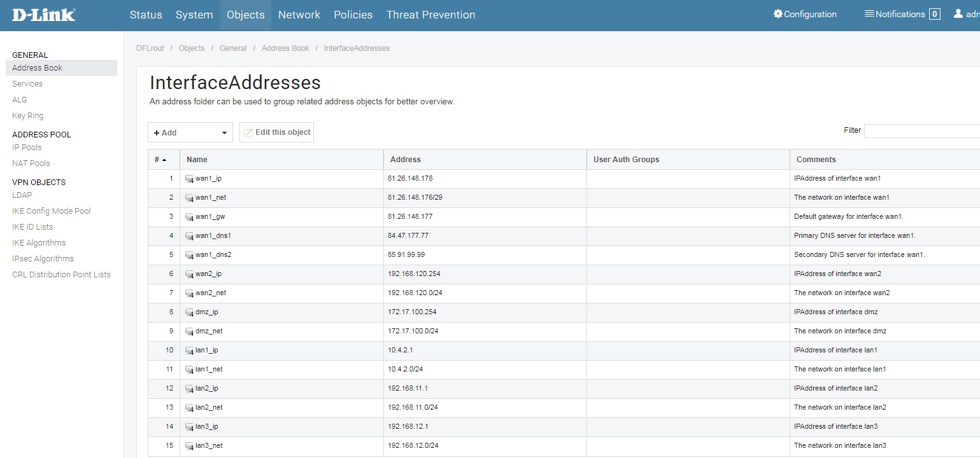Click the admin user profile icon
The image size is (980, 458).
tap(958, 14)
